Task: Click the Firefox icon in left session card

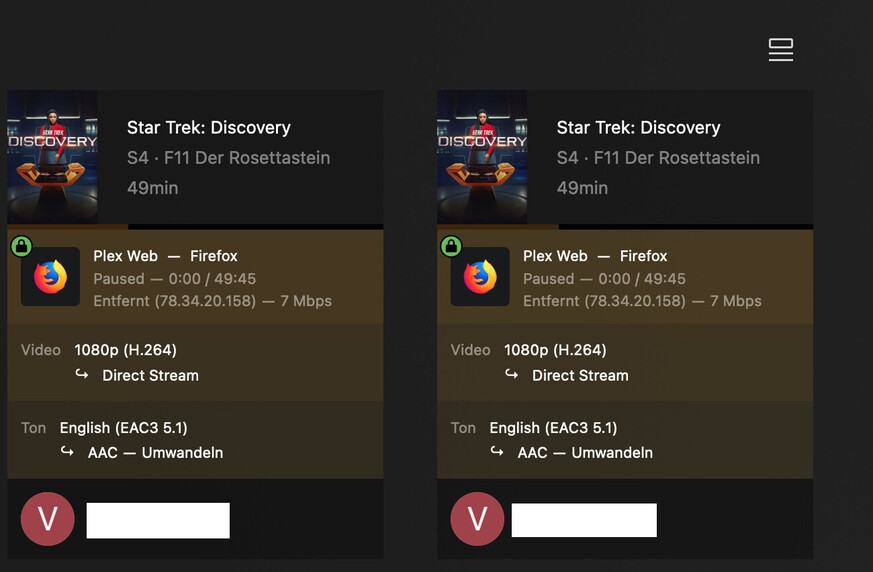Action: click(50, 277)
